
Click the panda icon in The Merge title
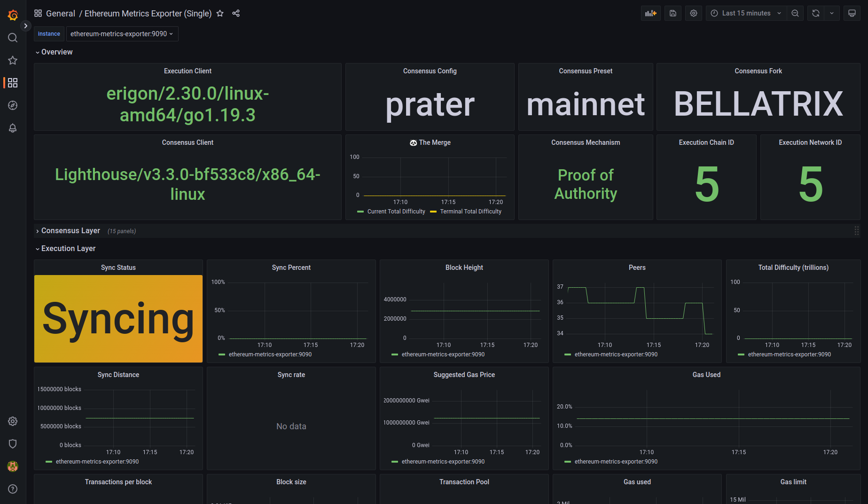click(x=413, y=143)
